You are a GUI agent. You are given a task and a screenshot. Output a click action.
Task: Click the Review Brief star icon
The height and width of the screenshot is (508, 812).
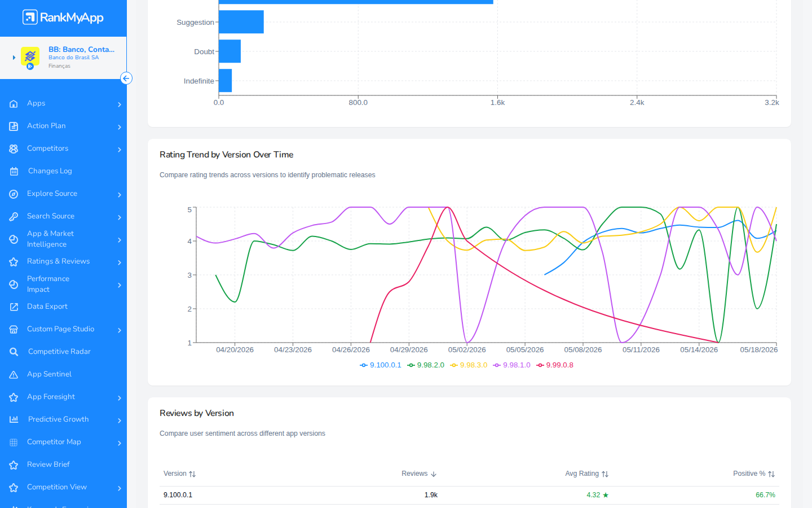(14, 465)
